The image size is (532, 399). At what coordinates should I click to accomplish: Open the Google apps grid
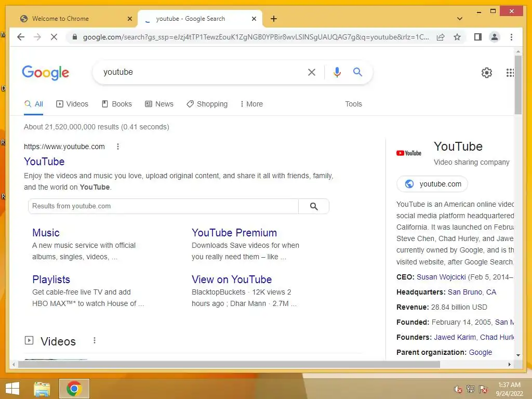510,72
